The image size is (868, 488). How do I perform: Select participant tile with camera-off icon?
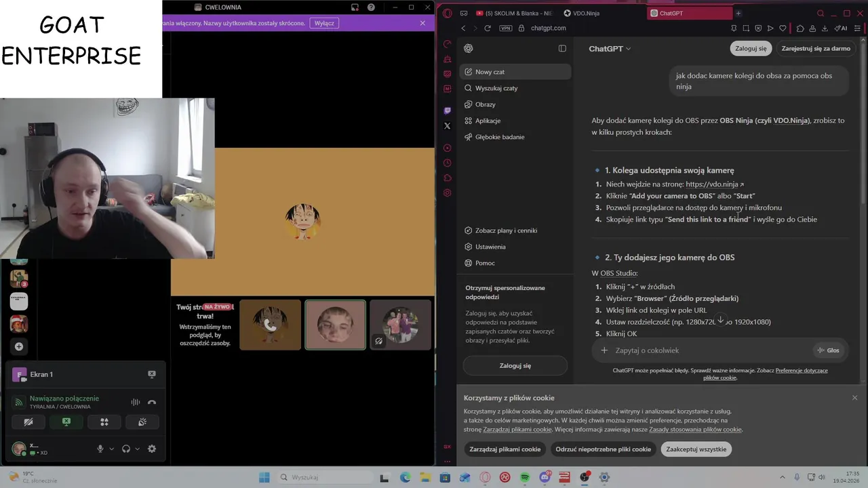[400, 325]
